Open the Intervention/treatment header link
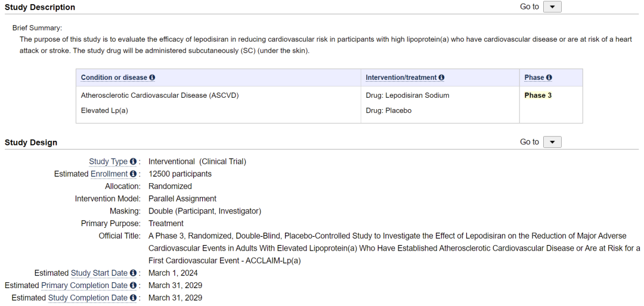Screen dimensions: 644x306 (x=401, y=78)
